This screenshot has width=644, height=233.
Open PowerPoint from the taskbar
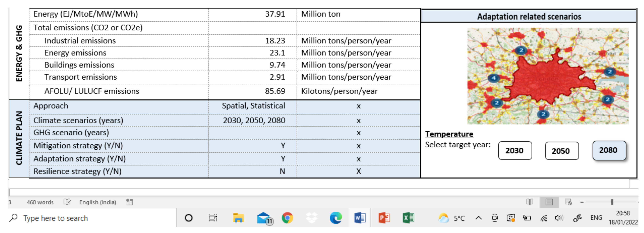pos(384,218)
